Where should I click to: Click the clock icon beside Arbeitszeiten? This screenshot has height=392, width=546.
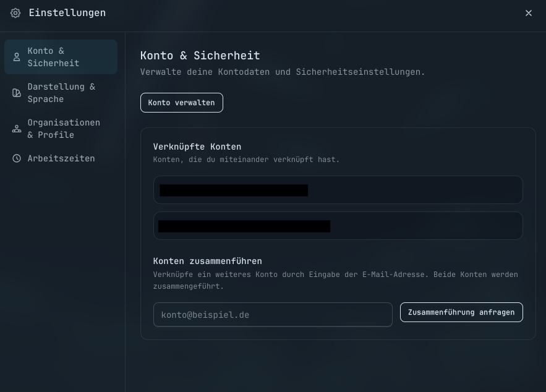click(x=17, y=158)
